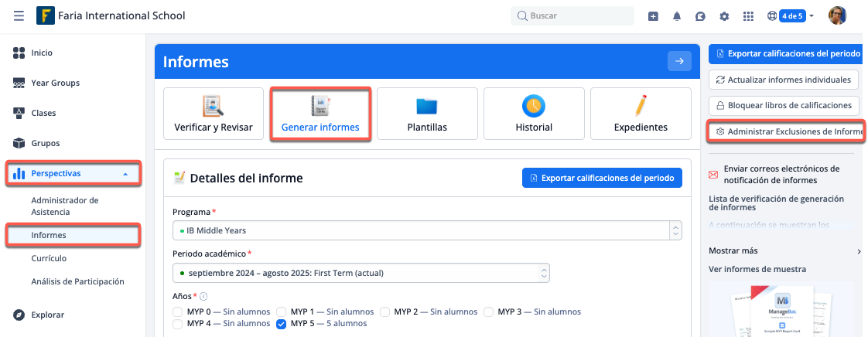The width and height of the screenshot is (868, 337).
Task: Click the Buscar search field
Action: click(572, 15)
